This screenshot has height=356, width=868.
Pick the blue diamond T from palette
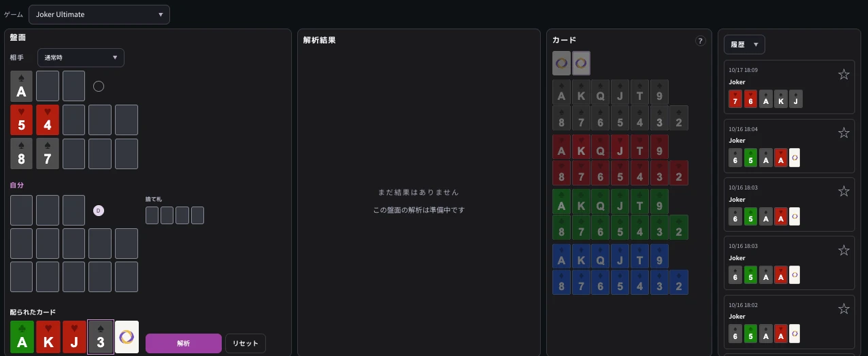point(640,256)
